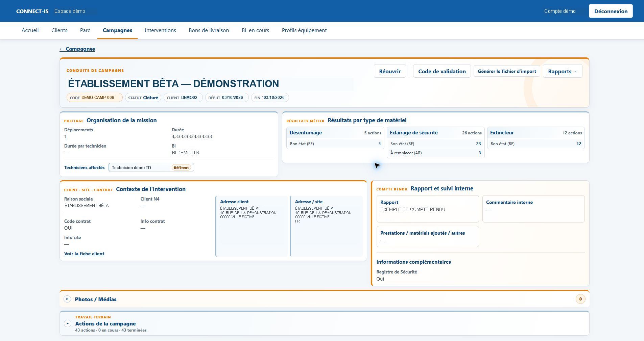Click the Adresse / site card
Image resolution: width=644 pixels, height=341 pixels.
coord(327,226)
